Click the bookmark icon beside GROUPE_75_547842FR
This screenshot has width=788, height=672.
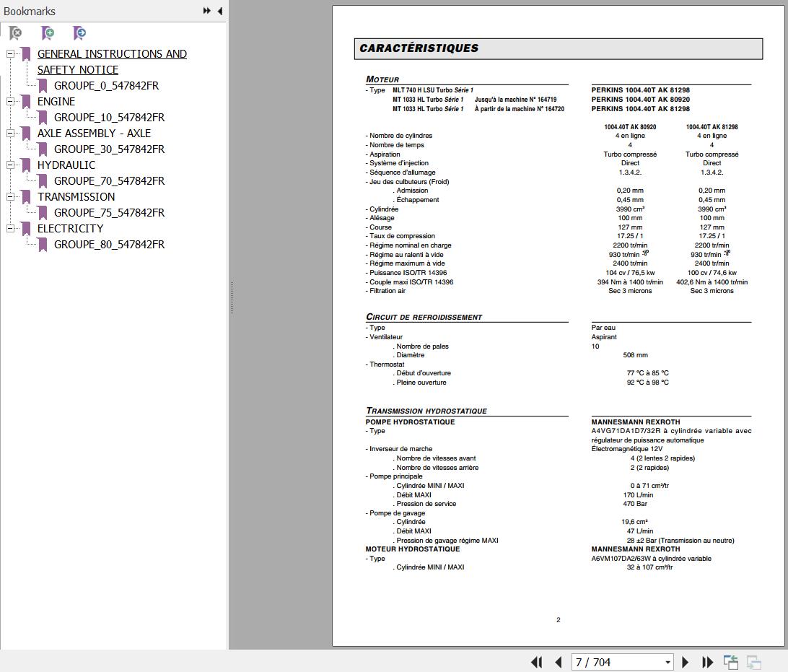[43, 213]
